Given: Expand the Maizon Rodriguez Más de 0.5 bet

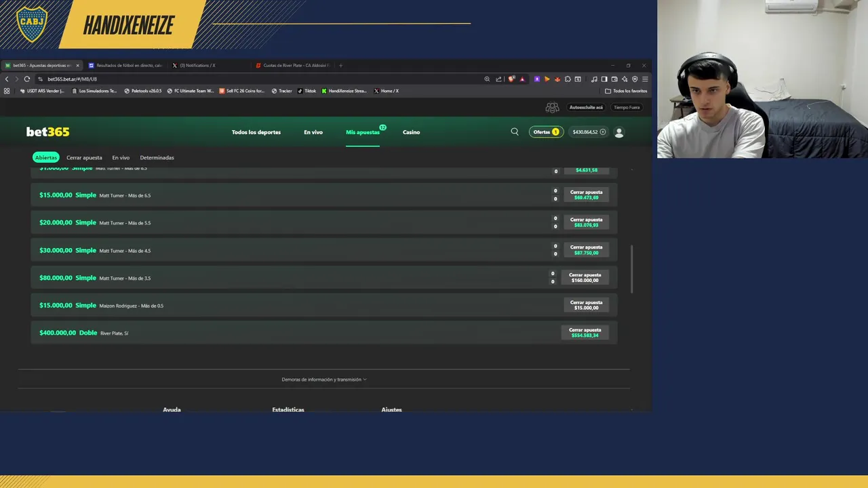Looking at the screenshot, I should [324, 305].
